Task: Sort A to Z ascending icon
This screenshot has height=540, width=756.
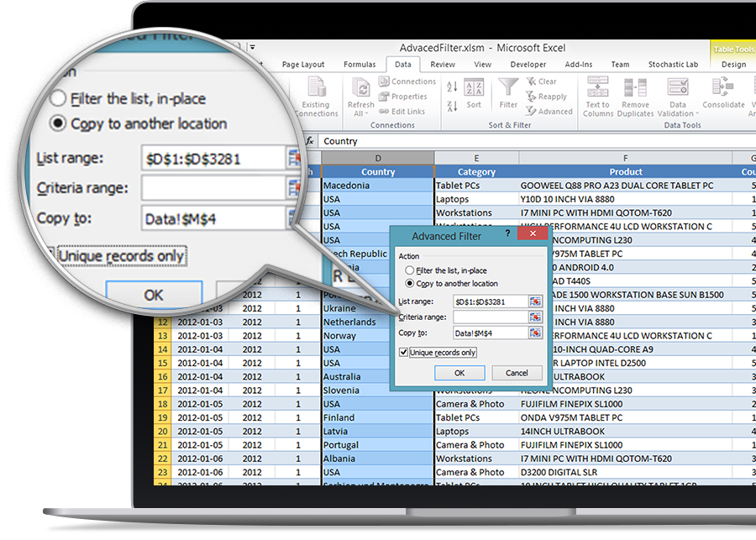Action: 452,87
